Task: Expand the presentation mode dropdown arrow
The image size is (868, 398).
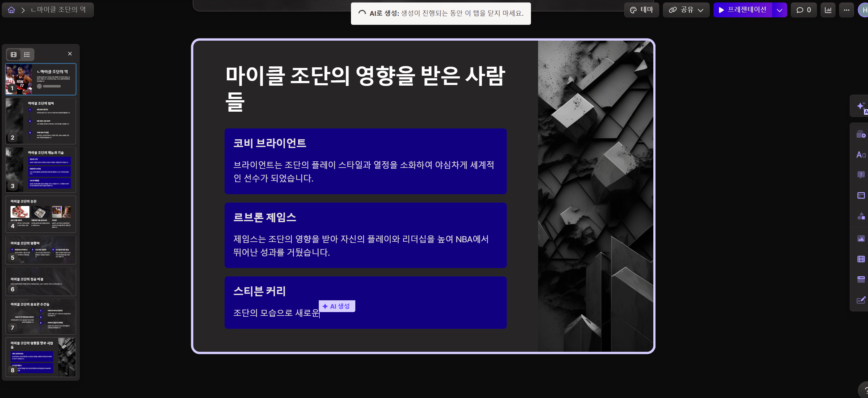Action: [x=779, y=10]
